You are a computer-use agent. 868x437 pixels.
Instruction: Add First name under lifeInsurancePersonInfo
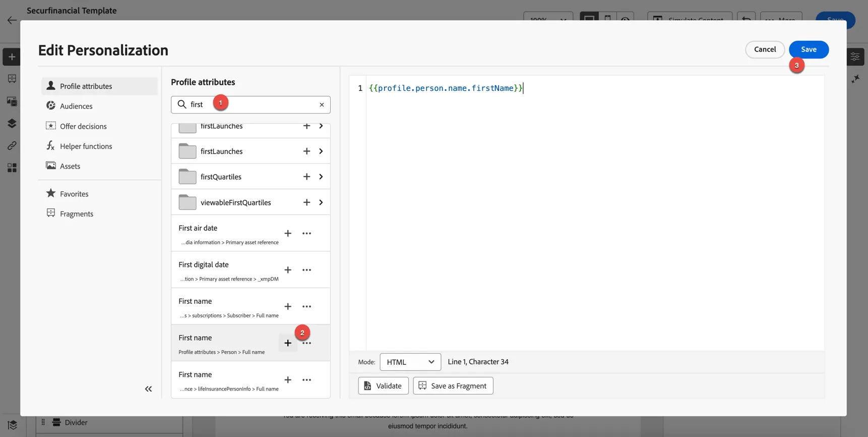tap(288, 380)
